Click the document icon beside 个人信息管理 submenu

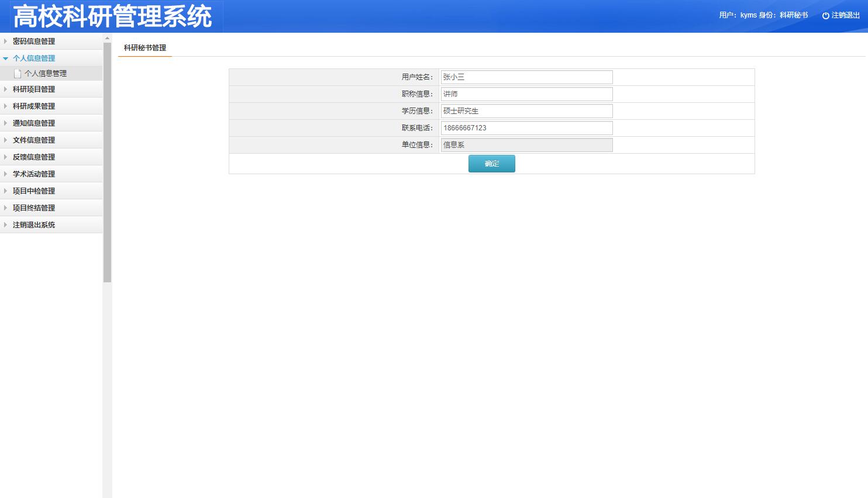coord(18,73)
